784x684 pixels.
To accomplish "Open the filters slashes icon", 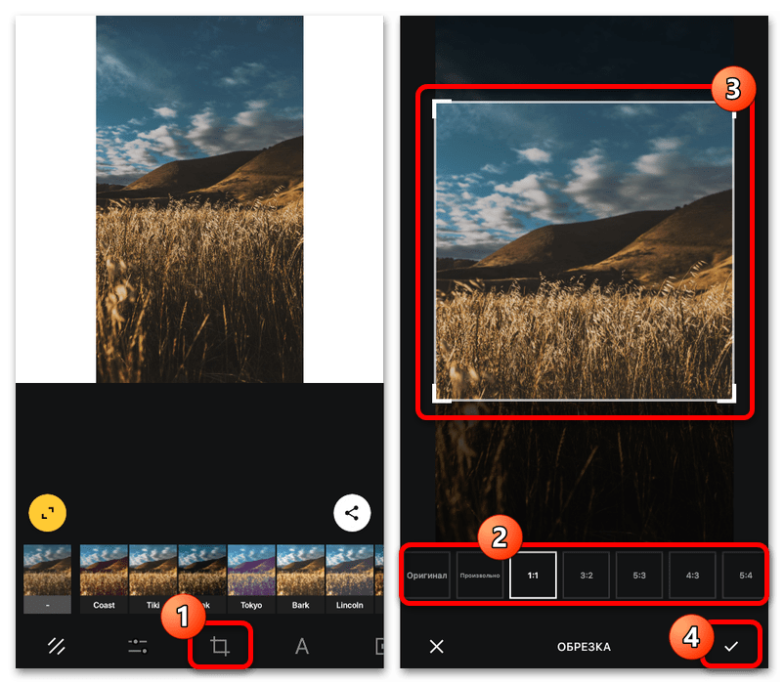I will pyautogui.click(x=56, y=646).
